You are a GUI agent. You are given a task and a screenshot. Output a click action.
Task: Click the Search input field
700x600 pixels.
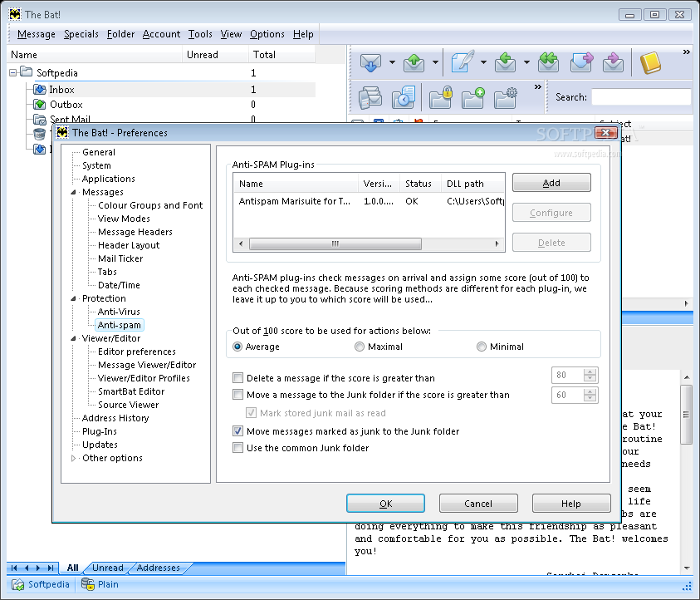pos(641,97)
